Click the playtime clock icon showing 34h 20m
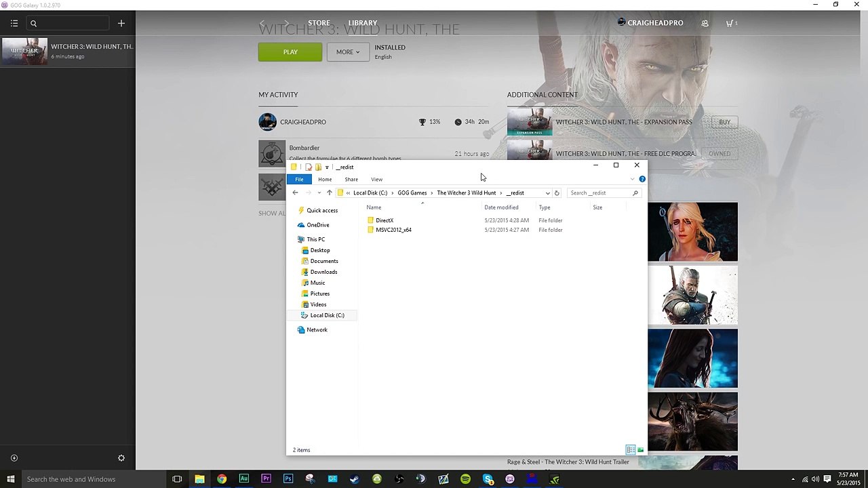The image size is (868, 488). coord(458,122)
